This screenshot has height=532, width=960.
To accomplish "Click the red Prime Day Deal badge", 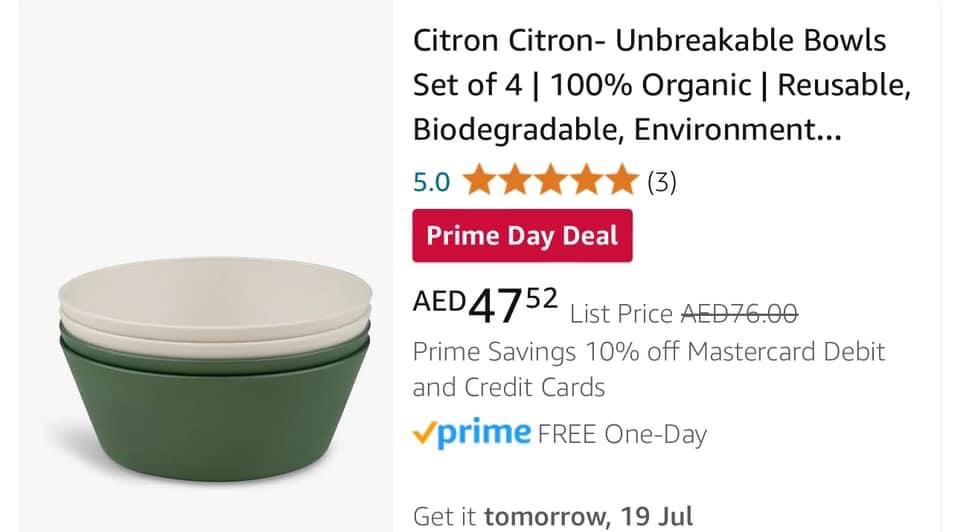I will click(x=522, y=236).
